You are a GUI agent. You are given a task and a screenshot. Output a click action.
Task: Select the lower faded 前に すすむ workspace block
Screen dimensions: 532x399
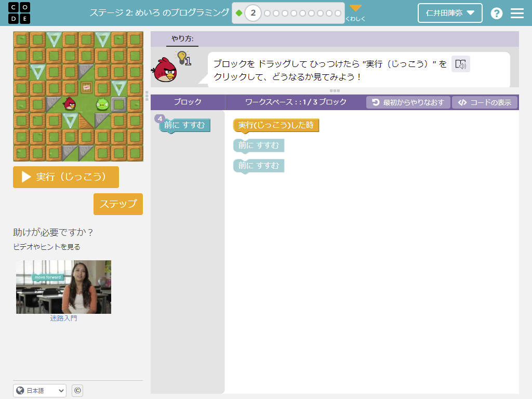(x=259, y=166)
